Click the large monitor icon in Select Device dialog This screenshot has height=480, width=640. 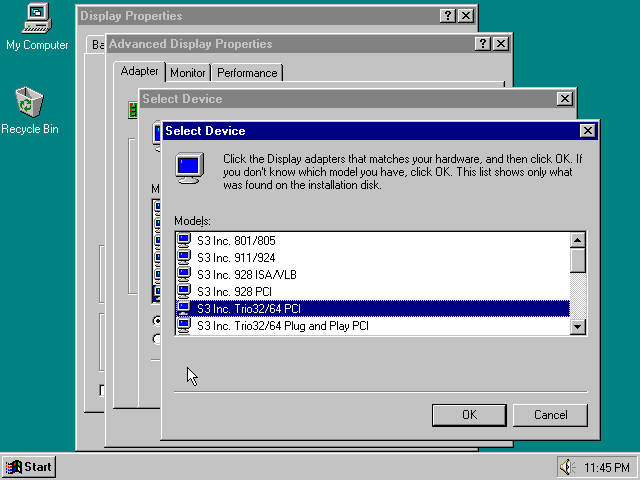[x=189, y=167]
